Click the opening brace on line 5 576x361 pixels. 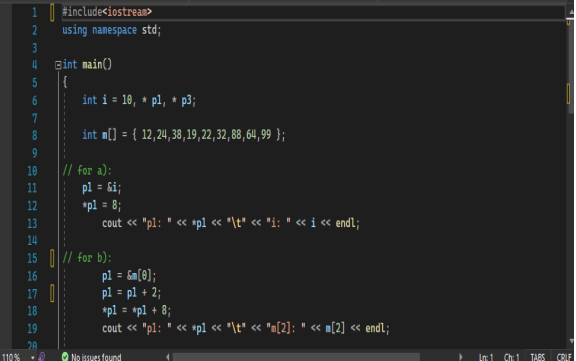click(65, 82)
